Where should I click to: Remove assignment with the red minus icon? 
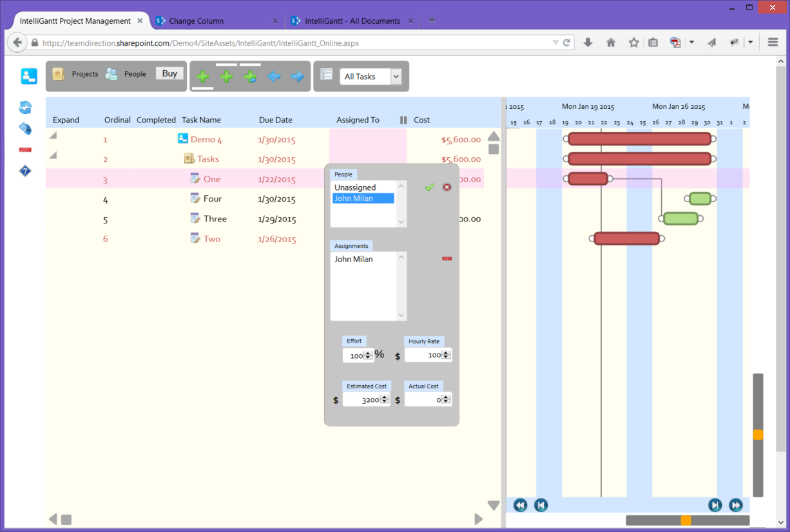(x=447, y=259)
